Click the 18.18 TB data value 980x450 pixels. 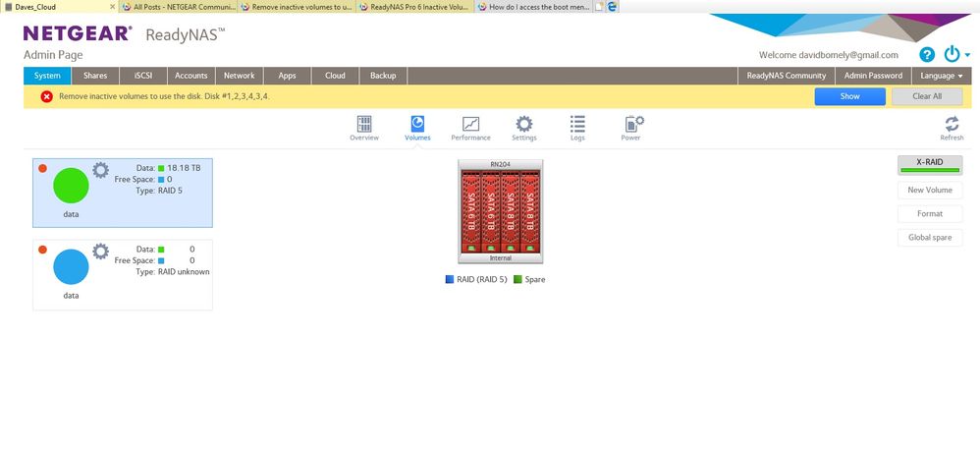click(x=184, y=168)
